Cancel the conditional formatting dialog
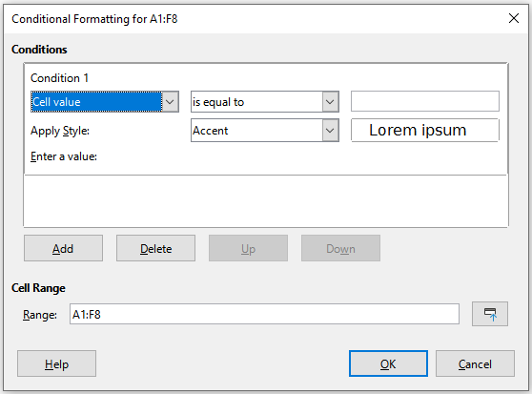 [475, 363]
